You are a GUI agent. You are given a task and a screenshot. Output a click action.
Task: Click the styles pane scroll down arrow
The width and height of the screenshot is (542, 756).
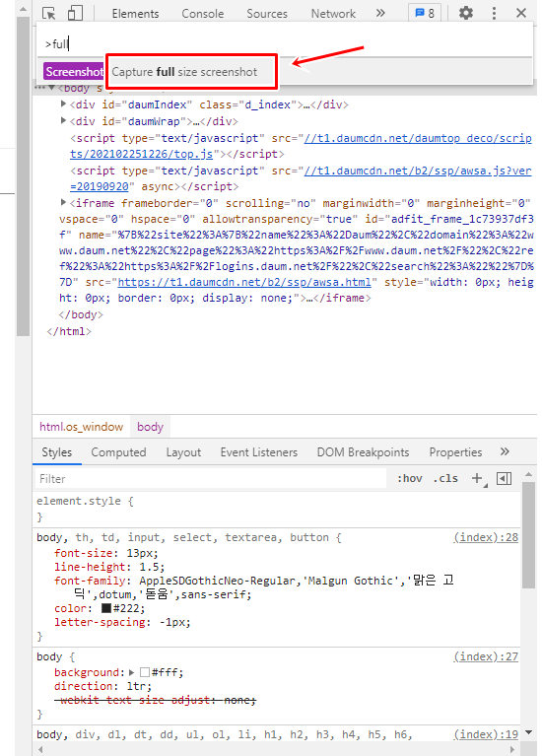[529, 733]
